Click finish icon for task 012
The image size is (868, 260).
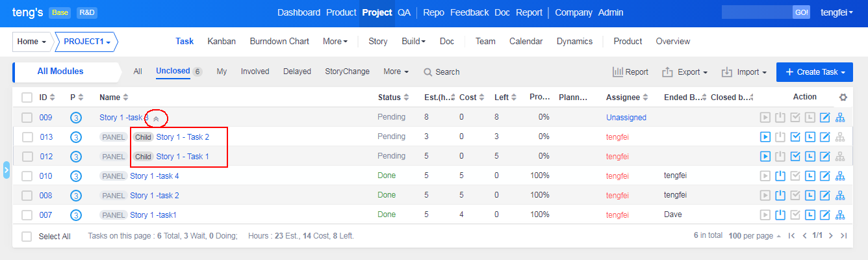[795, 157]
